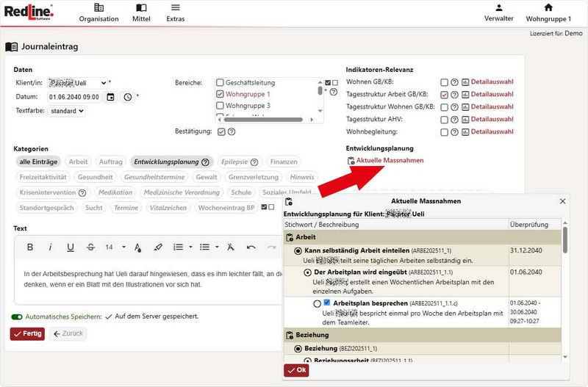Viewport: 588px width, 387px height.
Task: Turn off the Automatisches Speichern switch
Action: click(x=17, y=317)
